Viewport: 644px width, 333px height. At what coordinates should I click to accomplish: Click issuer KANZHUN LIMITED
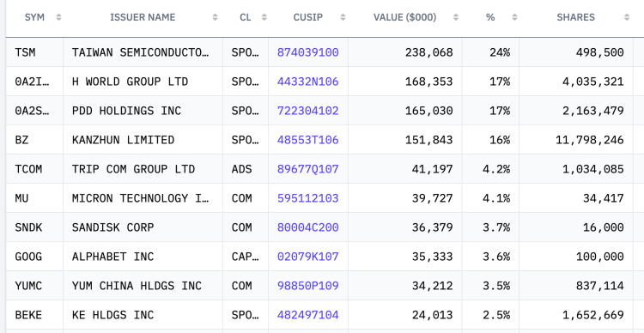(x=123, y=140)
